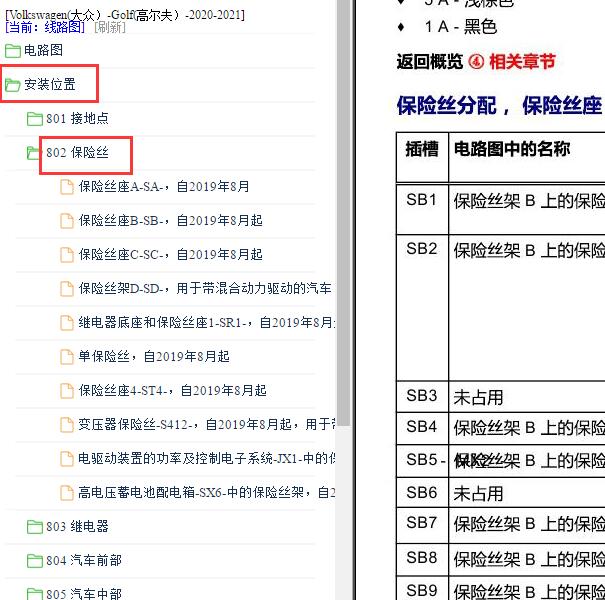Open document 保险丝架D-SD- for hybrid cars
Image resolution: width=605 pixels, height=600 pixels.
point(205,288)
